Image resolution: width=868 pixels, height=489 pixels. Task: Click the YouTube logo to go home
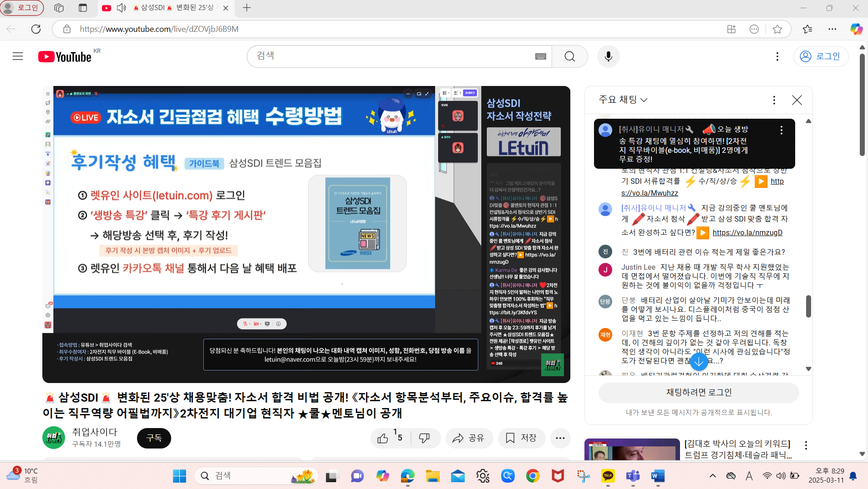(65, 56)
